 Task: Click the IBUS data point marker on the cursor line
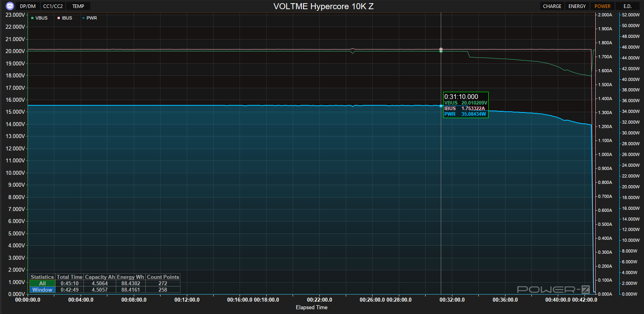441,49
